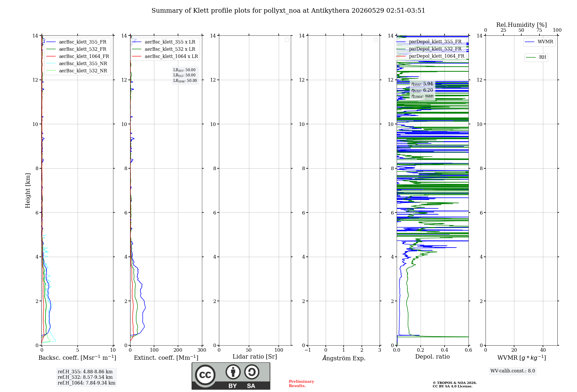
Task: Click the 'ref.H_1064: 7.84-9.34 km' text
Action: tap(86, 383)
